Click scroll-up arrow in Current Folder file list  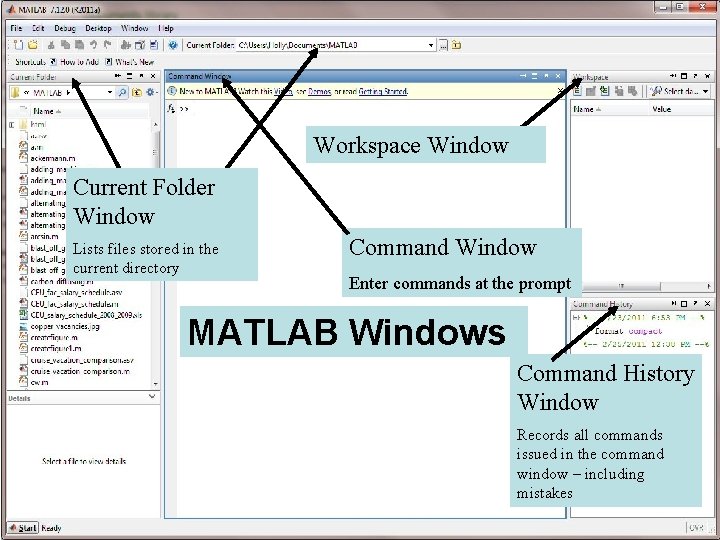click(x=155, y=124)
